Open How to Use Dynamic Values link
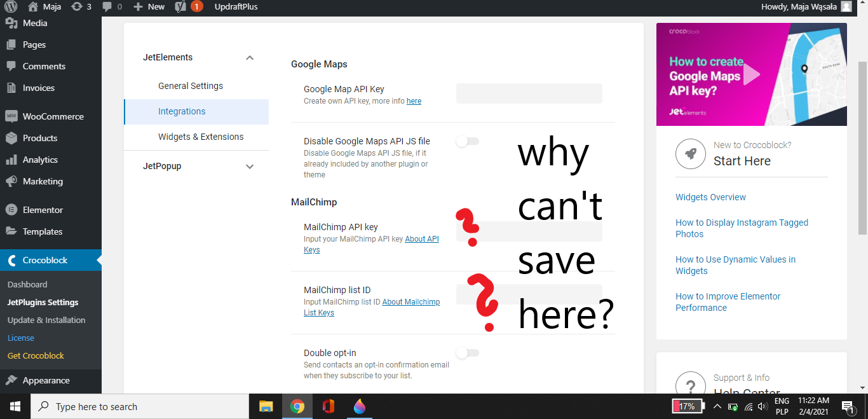868x419 pixels. tap(735, 265)
